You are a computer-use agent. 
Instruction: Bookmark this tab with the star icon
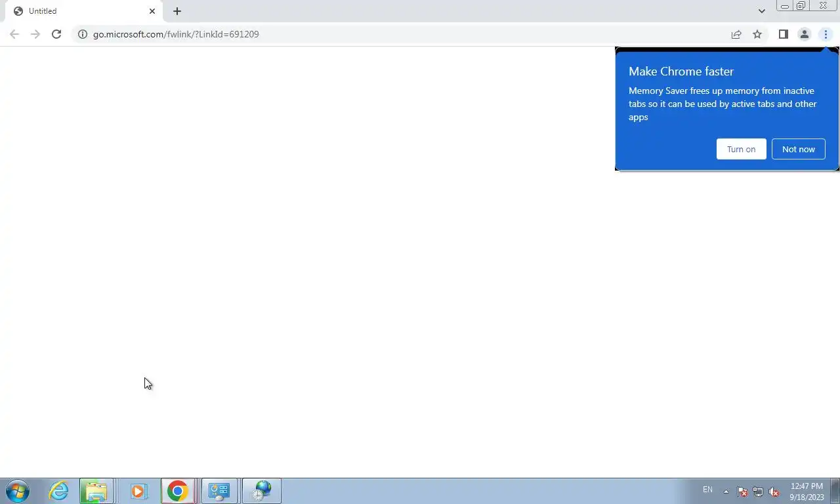(x=757, y=34)
